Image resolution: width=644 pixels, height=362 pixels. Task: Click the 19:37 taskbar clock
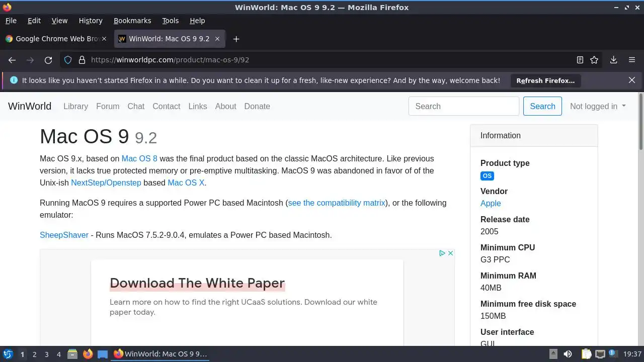point(632,354)
